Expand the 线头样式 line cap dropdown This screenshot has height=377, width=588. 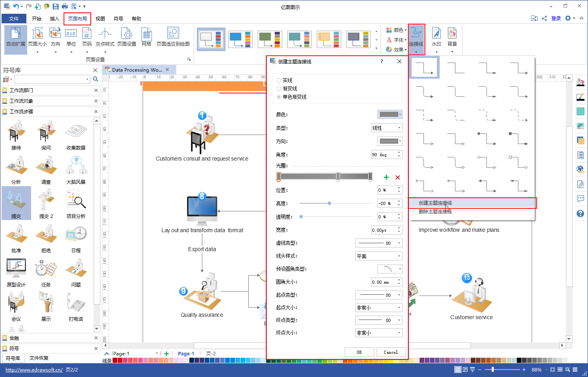379,256
